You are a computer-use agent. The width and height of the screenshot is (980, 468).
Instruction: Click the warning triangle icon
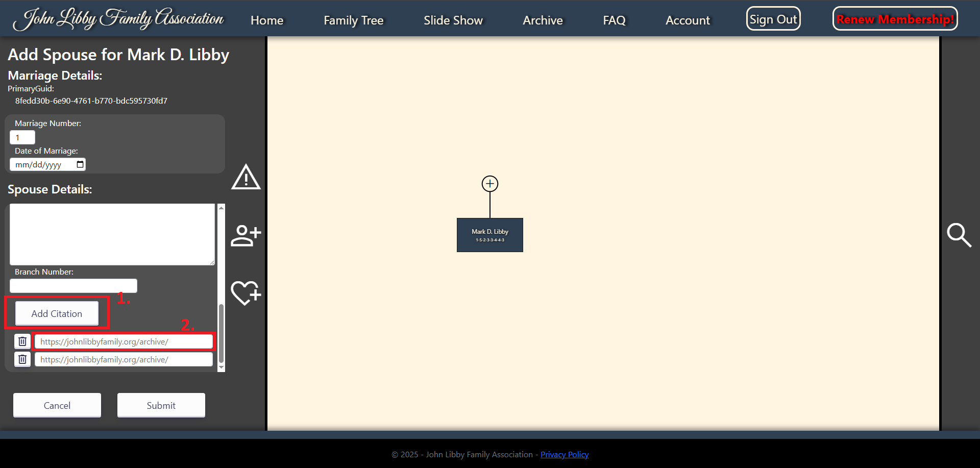pos(246,177)
